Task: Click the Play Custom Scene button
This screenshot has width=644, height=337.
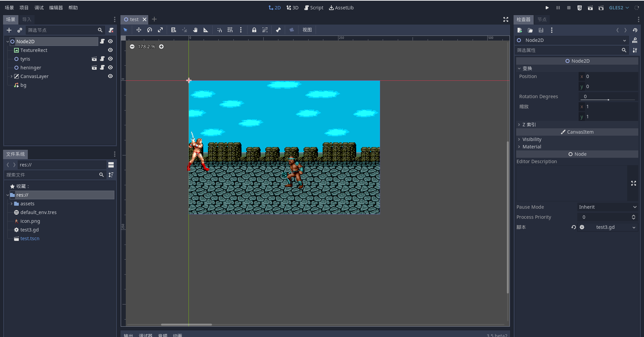Action: tap(601, 8)
